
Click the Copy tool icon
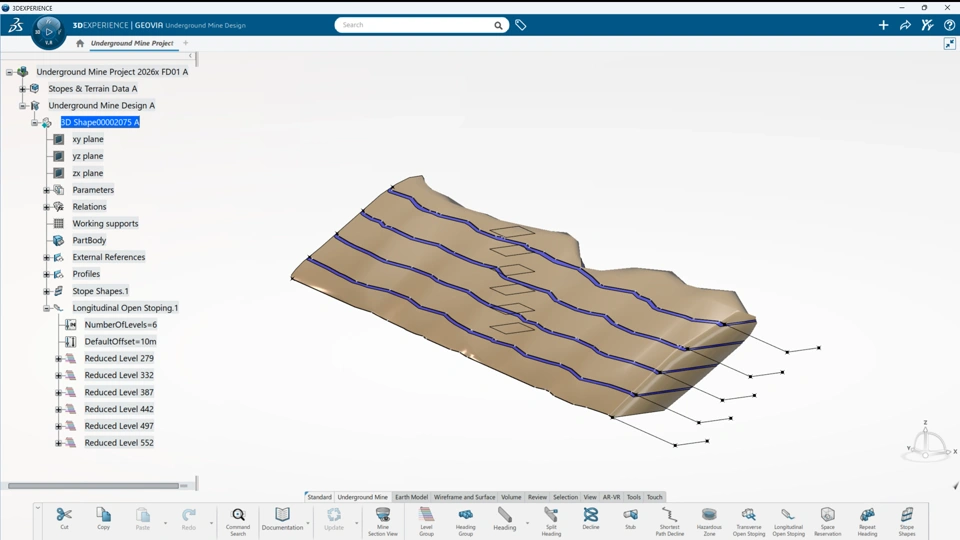point(103,518)
